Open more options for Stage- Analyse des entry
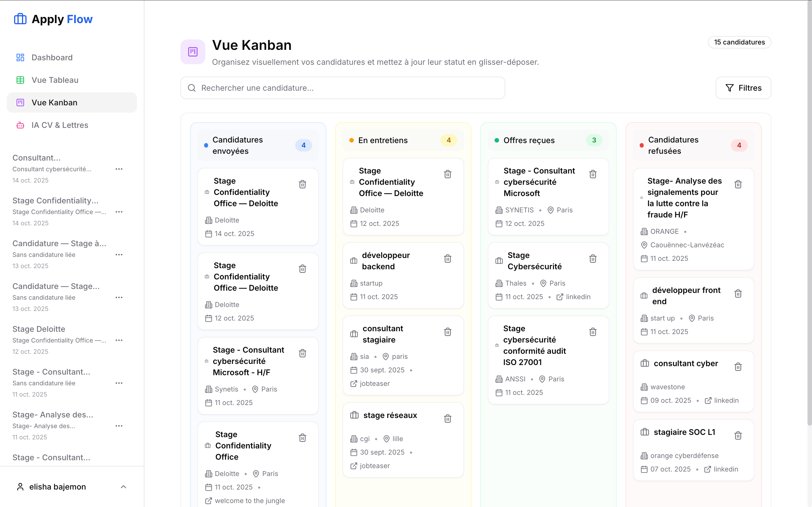The image size is (812, 507). click(119, 426)
